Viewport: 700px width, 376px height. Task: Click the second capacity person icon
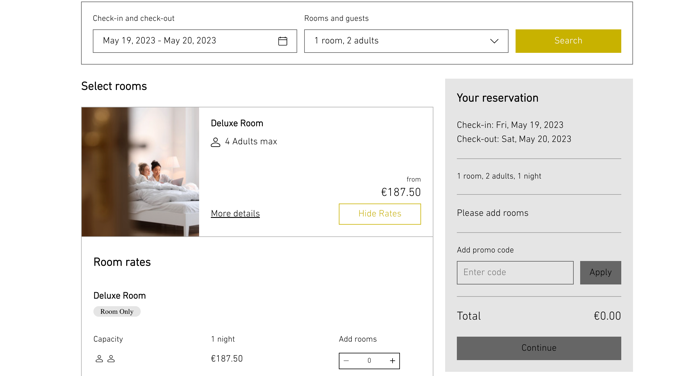111,359
